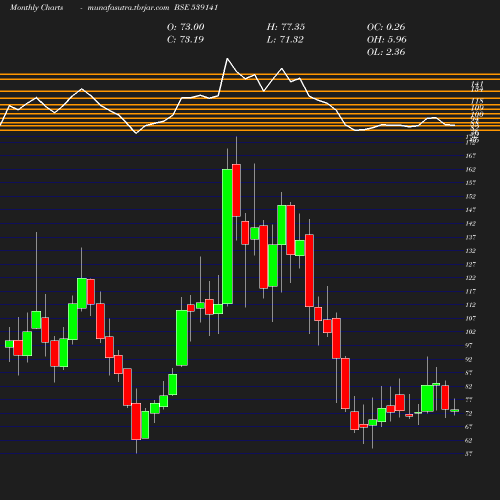The image size is (500, 500).
Task: Click the "OC: 0.26" reading
Action: 386,27
